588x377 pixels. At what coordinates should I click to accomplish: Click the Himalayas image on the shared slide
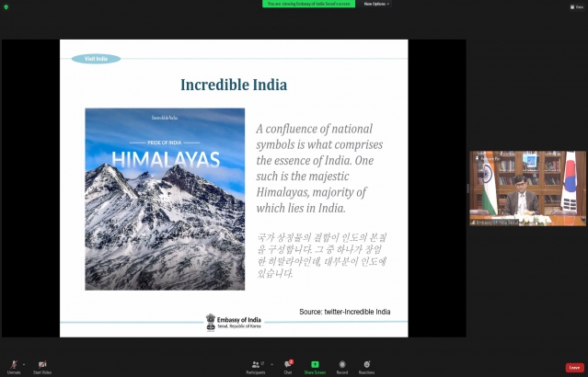point(165,199)
